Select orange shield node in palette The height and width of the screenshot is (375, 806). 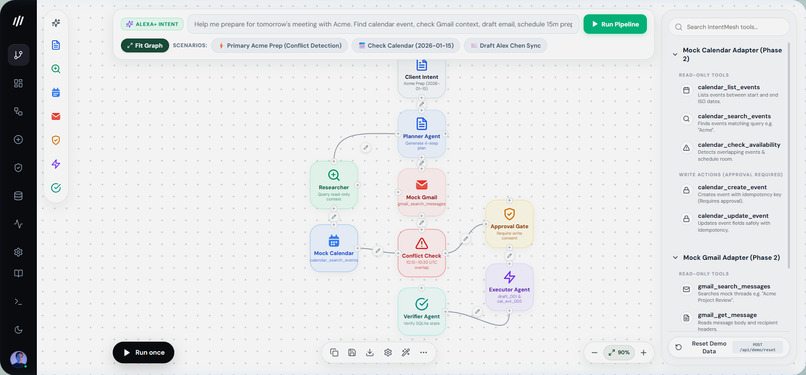coord(56,140)
